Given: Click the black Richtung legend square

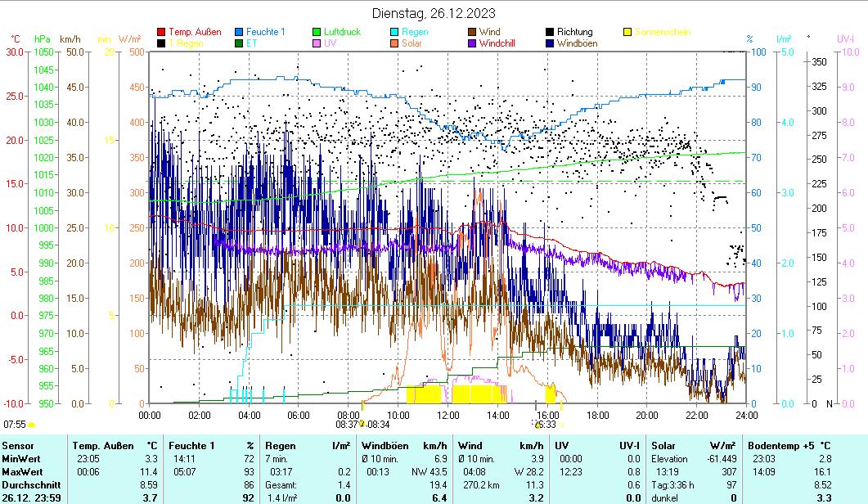Looking at the screenshot, I should click(x=550, y=32).
